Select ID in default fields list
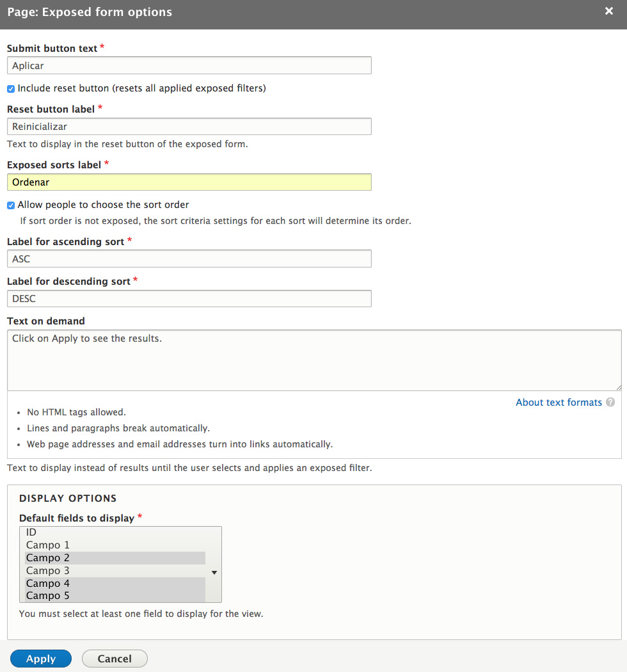This screenshot has width=627, height=672. (115, 532)
